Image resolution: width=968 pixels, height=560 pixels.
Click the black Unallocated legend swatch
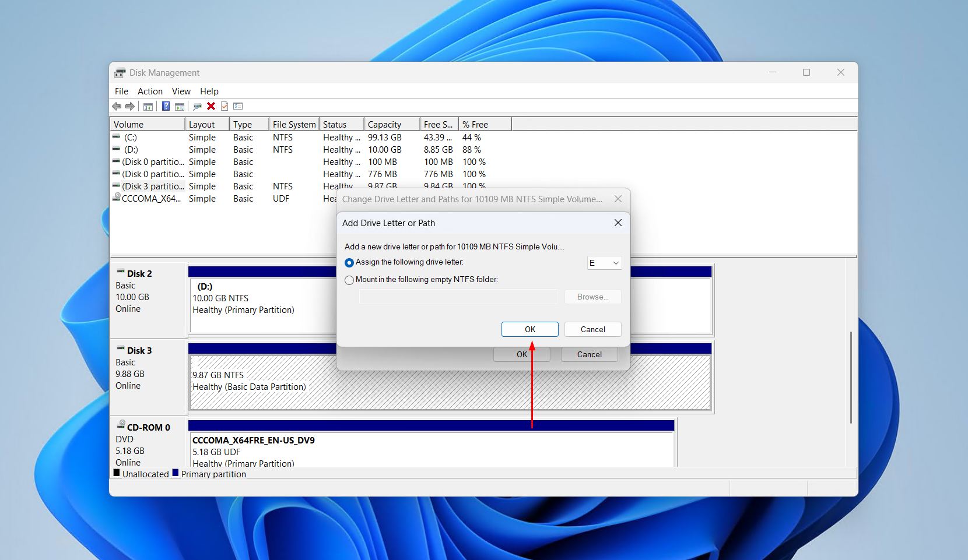117,473
